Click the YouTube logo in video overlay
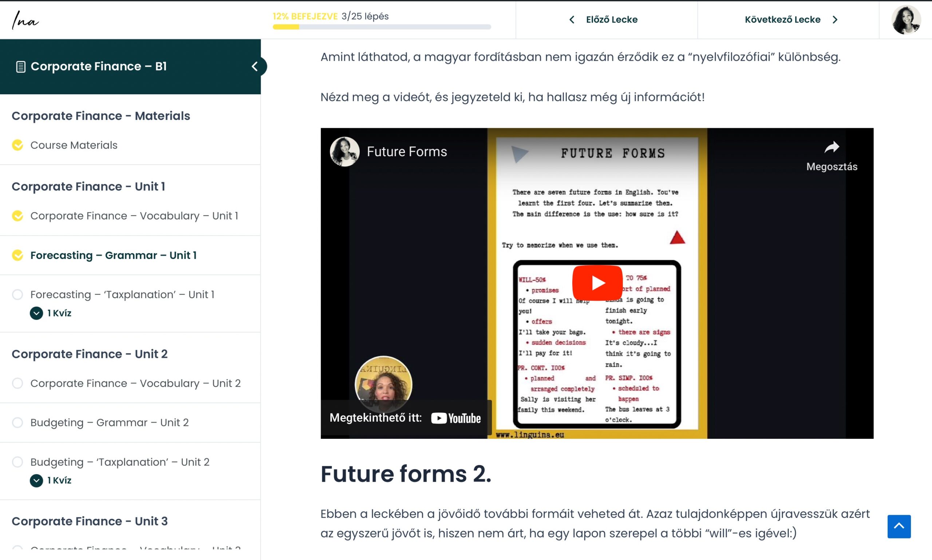The width and height of the screenshot is (932, 560). click(456, 418)
